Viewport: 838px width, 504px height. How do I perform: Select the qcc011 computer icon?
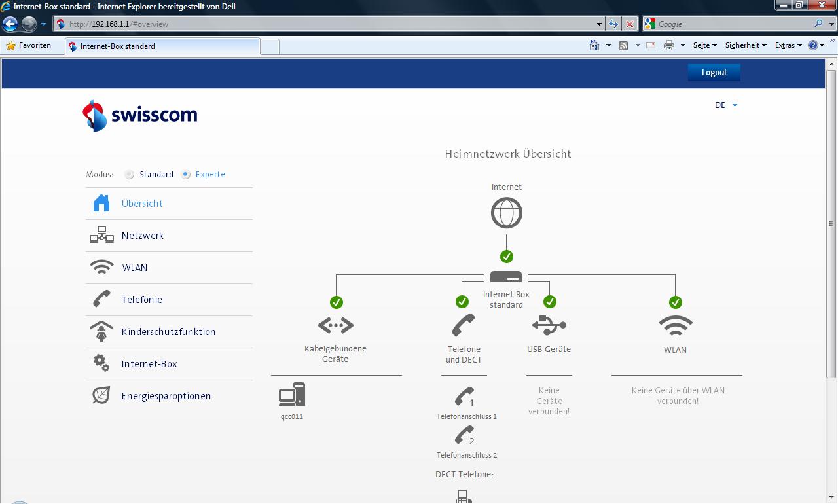point(291,395)
